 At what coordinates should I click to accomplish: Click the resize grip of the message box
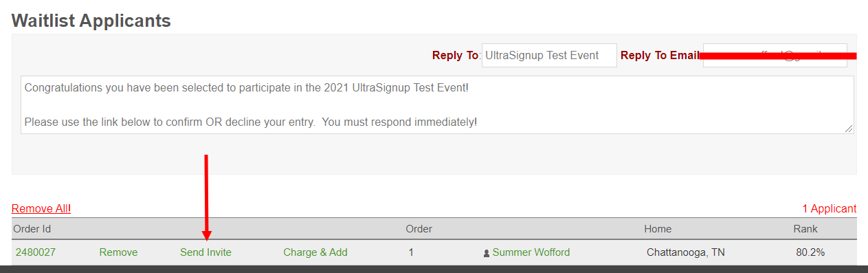[849, 129]
